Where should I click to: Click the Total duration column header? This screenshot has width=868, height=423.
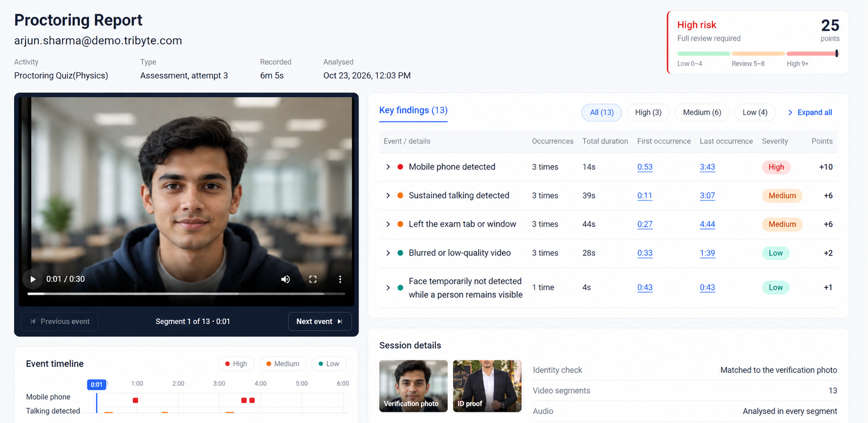(605, 141)
